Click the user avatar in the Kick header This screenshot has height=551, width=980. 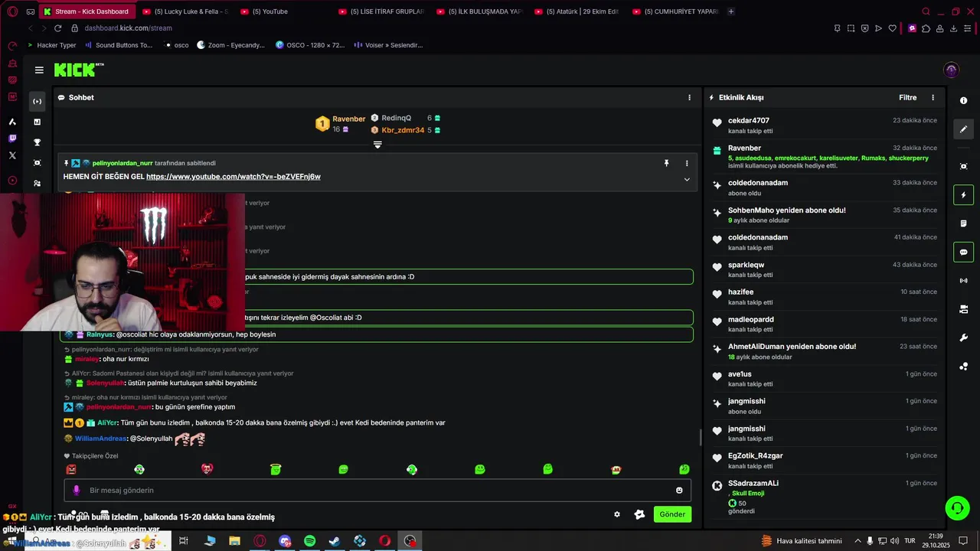(x=951, y=70)
